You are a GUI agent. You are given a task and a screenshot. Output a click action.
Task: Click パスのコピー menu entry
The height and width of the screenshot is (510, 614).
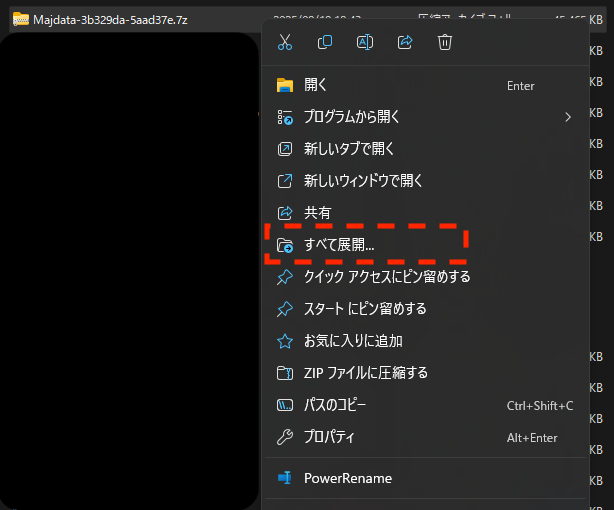[335, 405]
